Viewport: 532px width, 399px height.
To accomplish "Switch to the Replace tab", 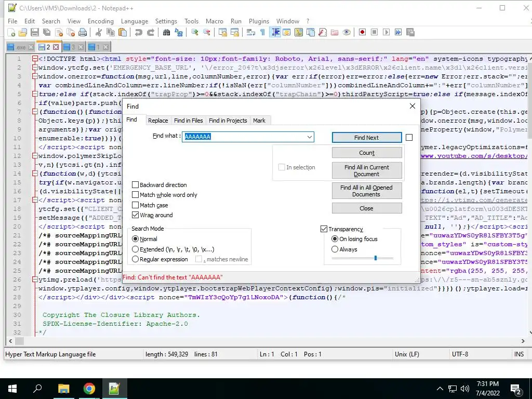I will (158, 121).
